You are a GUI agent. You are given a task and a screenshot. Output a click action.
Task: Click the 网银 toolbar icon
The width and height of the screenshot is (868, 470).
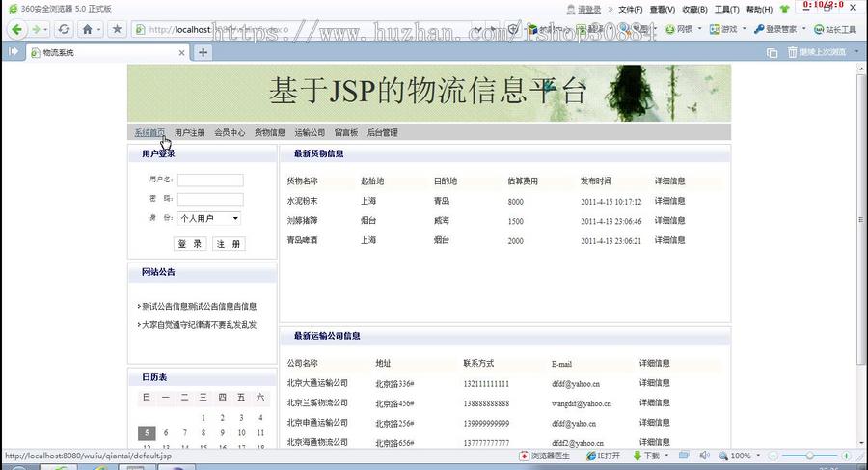coord(679,29)
